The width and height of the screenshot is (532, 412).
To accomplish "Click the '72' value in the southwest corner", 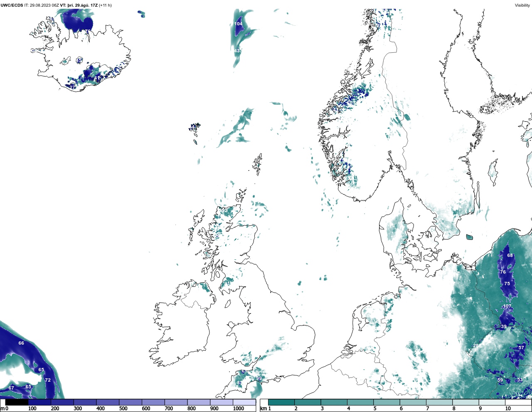I will pos(48,380).
